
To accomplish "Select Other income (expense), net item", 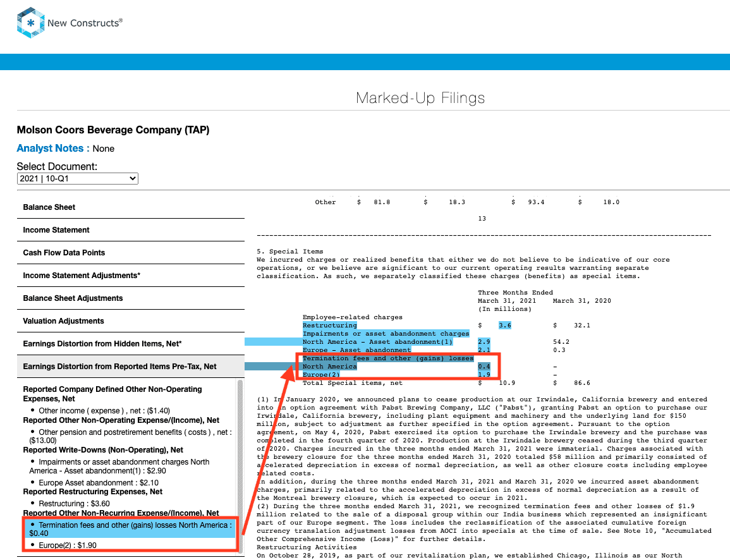I will 104,411.
